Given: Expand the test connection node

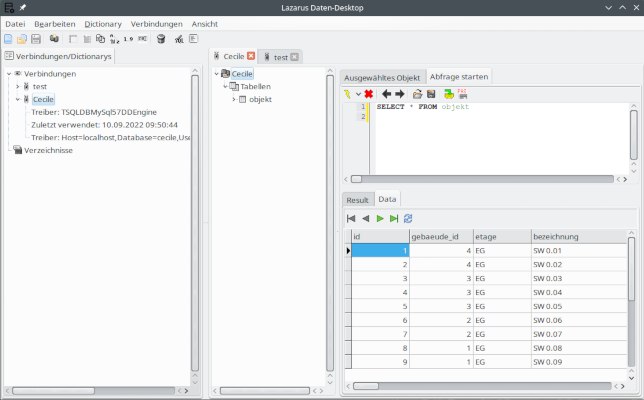Looking at the screenshot, I should point(18,87).
